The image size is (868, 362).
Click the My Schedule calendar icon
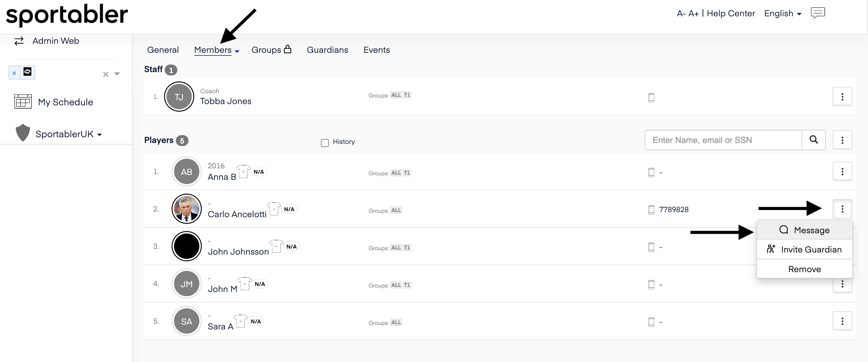[x=23, y=101]
